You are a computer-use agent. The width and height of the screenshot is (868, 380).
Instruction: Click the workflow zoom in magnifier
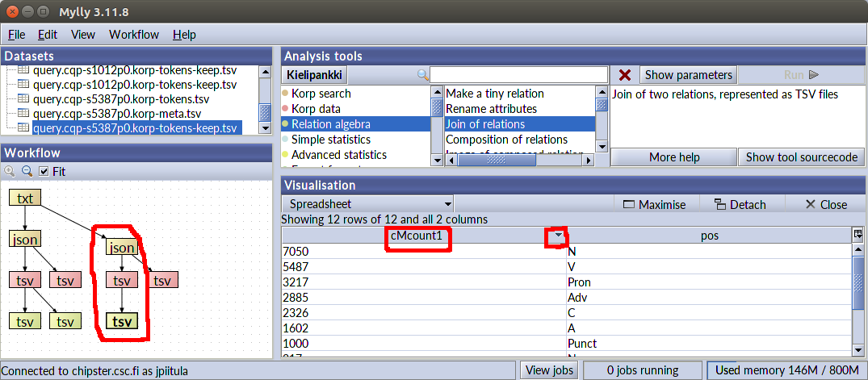coord(10,171)
